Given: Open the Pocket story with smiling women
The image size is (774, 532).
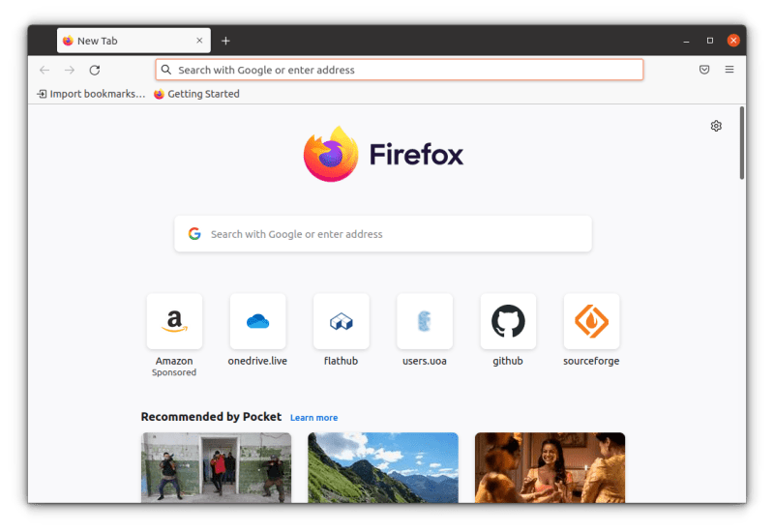Looking at the screenshot, I should click(550, 468).
